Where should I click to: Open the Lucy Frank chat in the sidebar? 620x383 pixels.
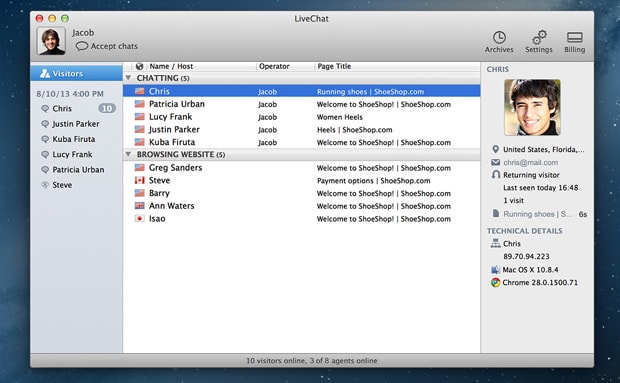[x=72, y=154]
